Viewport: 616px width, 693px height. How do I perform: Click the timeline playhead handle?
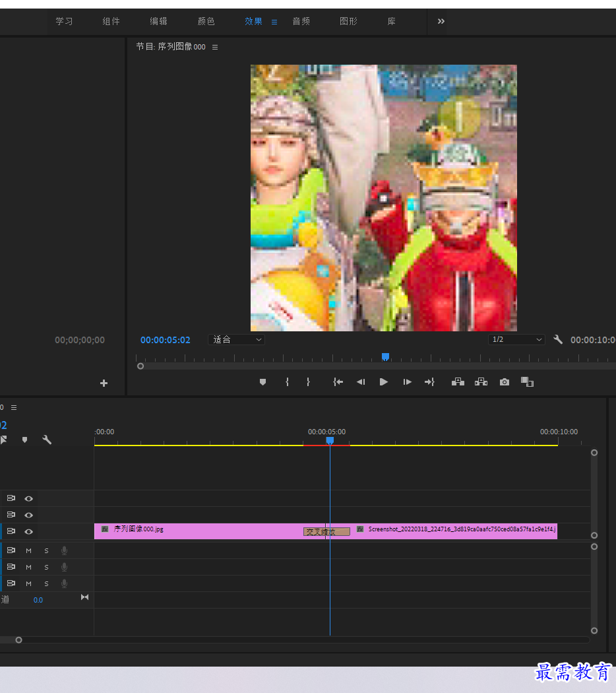[330, 441]
